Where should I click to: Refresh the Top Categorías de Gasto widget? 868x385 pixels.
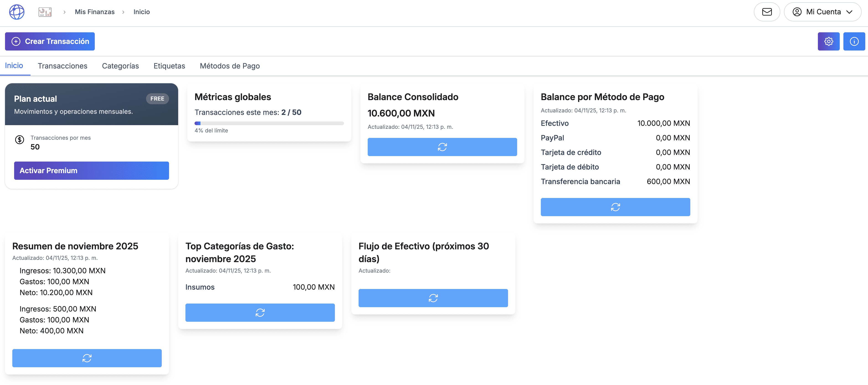click(x=260, y=312)
